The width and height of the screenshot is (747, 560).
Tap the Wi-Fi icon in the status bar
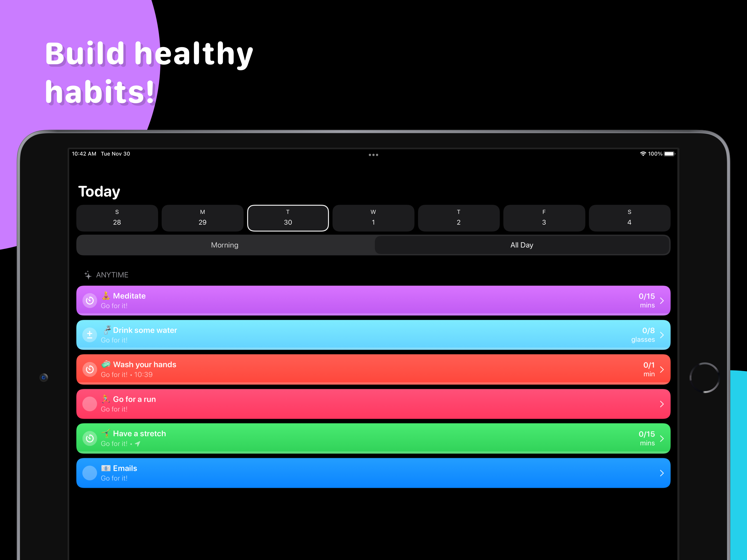(x=642, y=153)
